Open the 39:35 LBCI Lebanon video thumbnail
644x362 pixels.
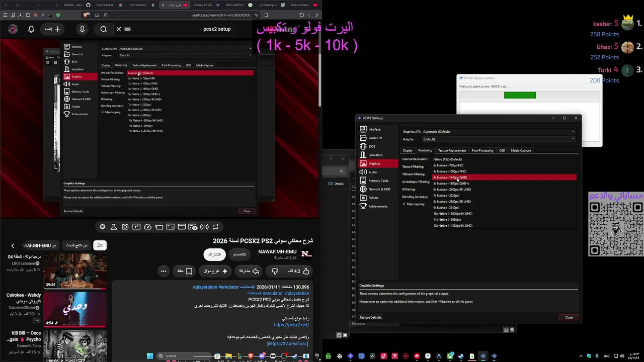[75, 271]
